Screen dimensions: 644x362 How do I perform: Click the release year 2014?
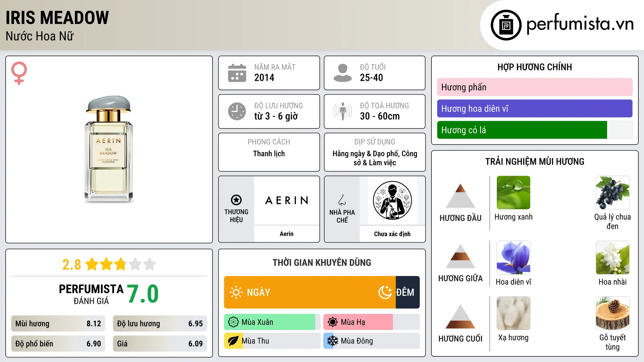tap(264, 78)
